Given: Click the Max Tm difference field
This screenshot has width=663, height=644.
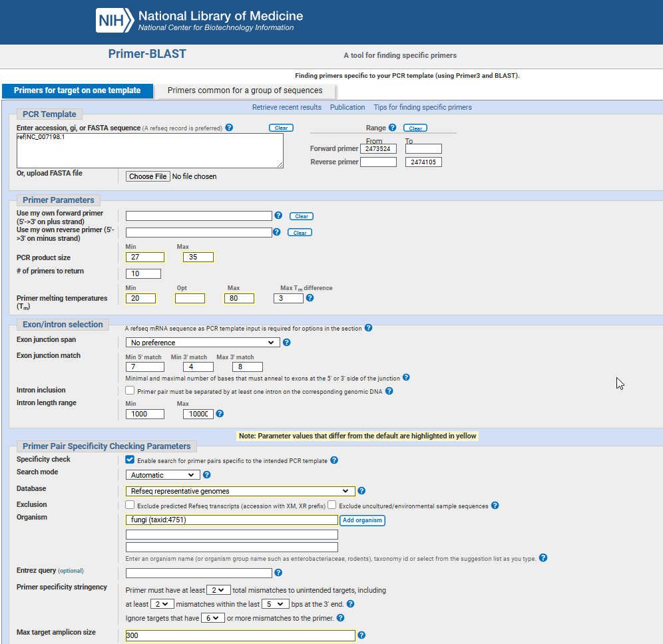Looking at the screenshot, I should (x=288, y=298).
